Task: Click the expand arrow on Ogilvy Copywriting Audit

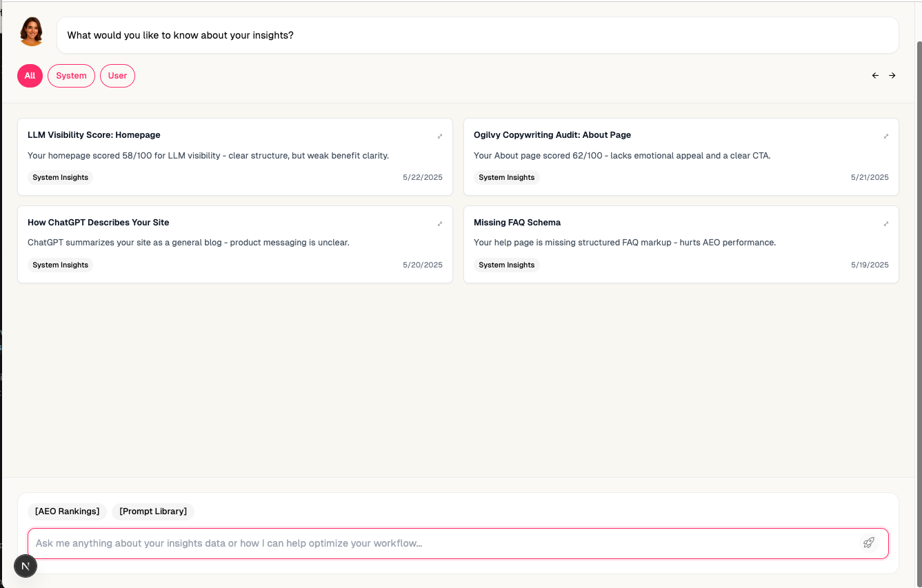Action: point(886,136)
